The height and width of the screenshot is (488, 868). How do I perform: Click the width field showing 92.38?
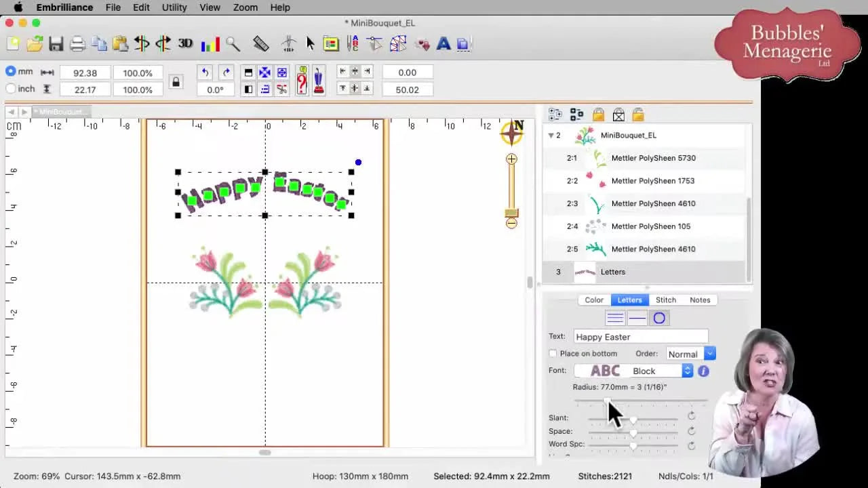coord(85,73)
